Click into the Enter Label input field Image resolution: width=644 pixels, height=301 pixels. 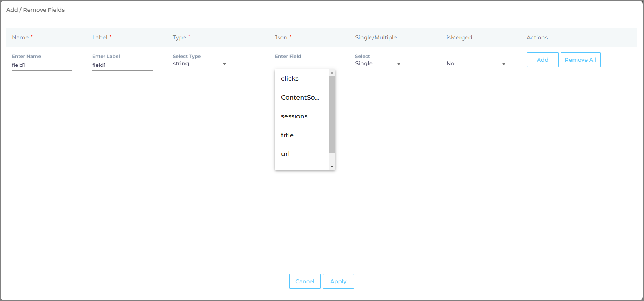122,65
